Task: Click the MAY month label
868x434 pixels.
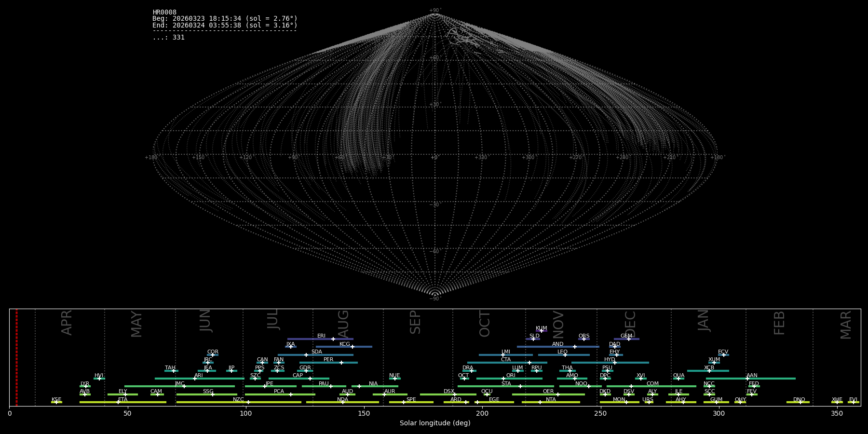Action: (x=136, y=324)
